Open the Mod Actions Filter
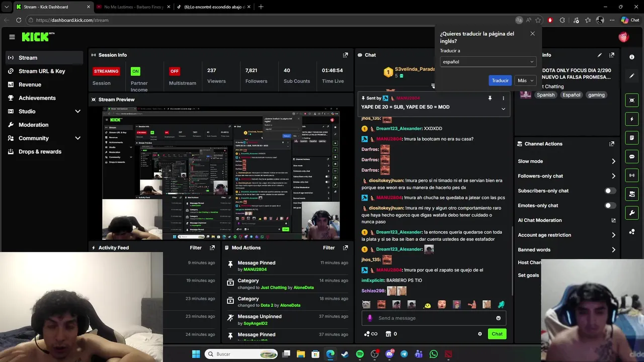644x362 pixels. coord(329,248)
